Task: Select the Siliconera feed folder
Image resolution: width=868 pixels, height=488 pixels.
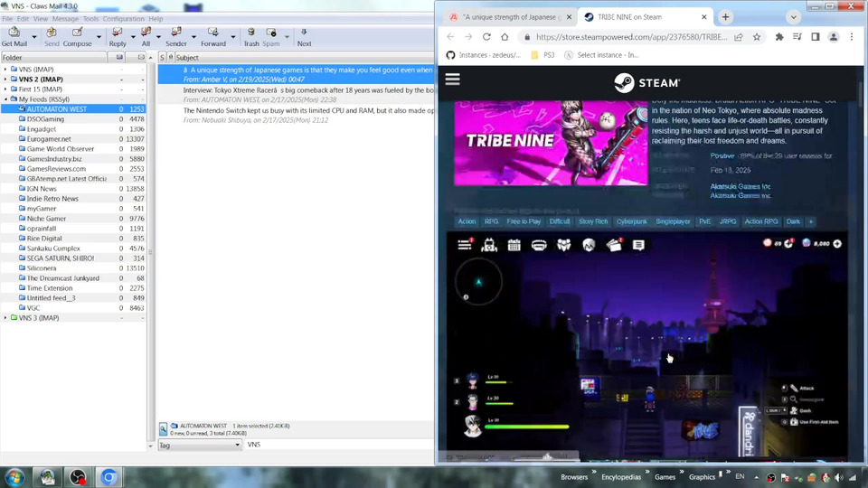Action: [x=42, y=268]
